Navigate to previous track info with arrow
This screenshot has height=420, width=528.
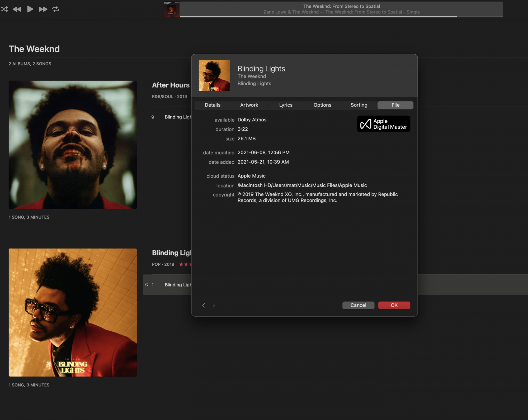point(203,305)
